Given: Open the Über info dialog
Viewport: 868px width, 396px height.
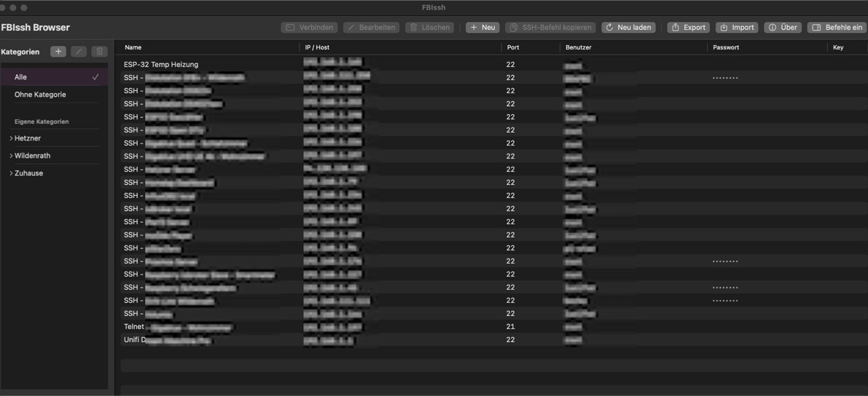Looking at the screenshot, I should [x=783, y=28].
